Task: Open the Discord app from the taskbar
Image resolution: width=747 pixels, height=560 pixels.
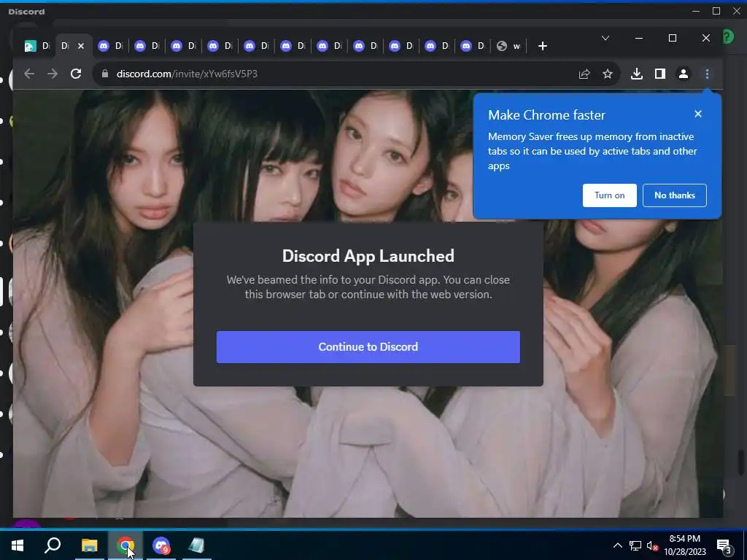Action: (161, 545)
